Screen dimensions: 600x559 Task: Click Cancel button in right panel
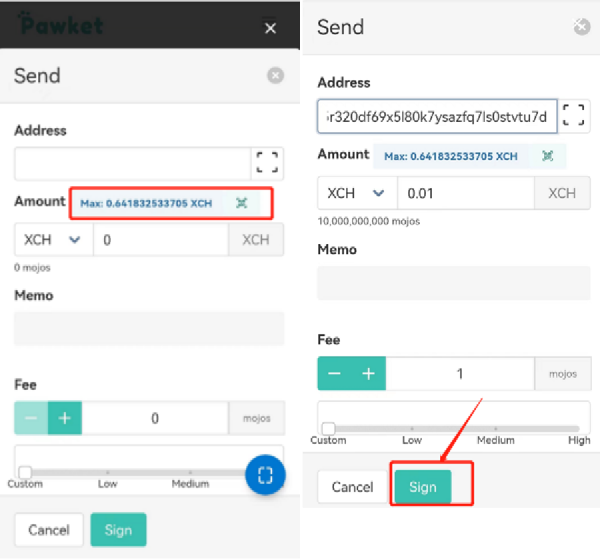coord(352,487)
